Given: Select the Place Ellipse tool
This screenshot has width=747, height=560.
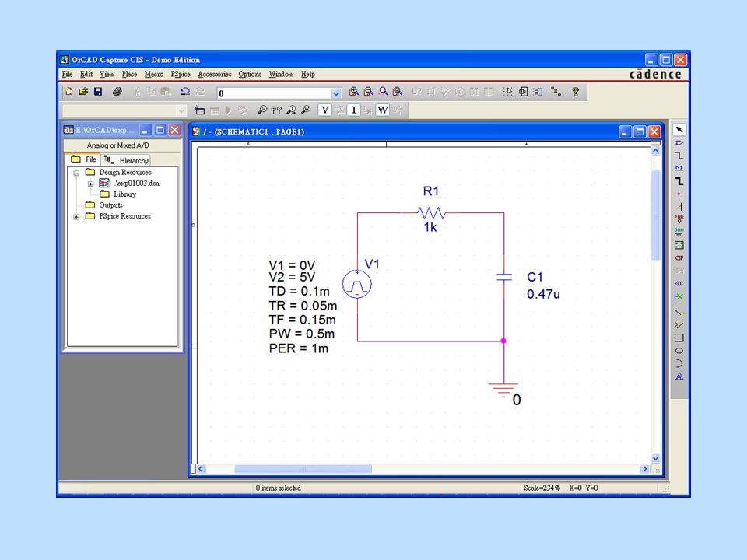Looking at the screenshot, I should point(679,351).
